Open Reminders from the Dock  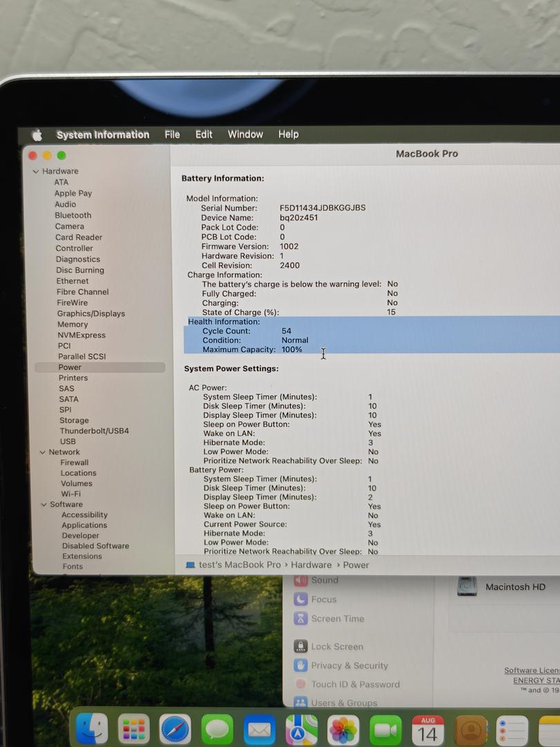click(512, 730)
